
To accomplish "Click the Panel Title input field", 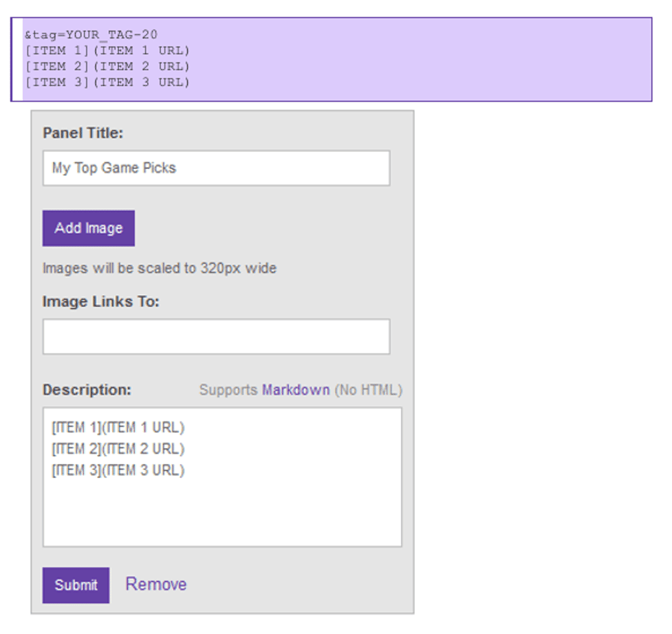I will coord(217,168).
